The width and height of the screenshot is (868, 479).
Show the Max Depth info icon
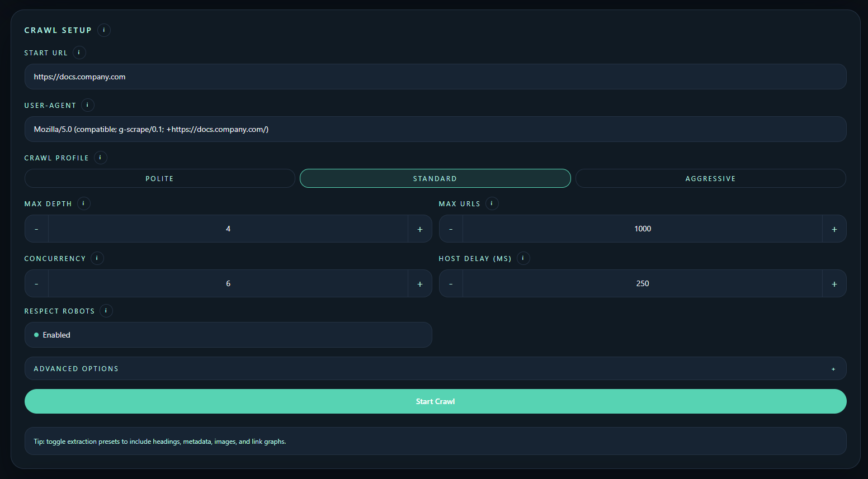coord(83,203)
